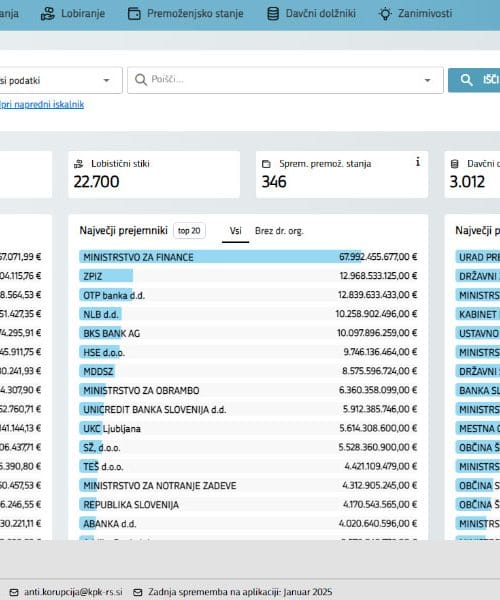Switch to the Vsi tab
This screenshot has width=500, height=600.
[x=236, y=231]
